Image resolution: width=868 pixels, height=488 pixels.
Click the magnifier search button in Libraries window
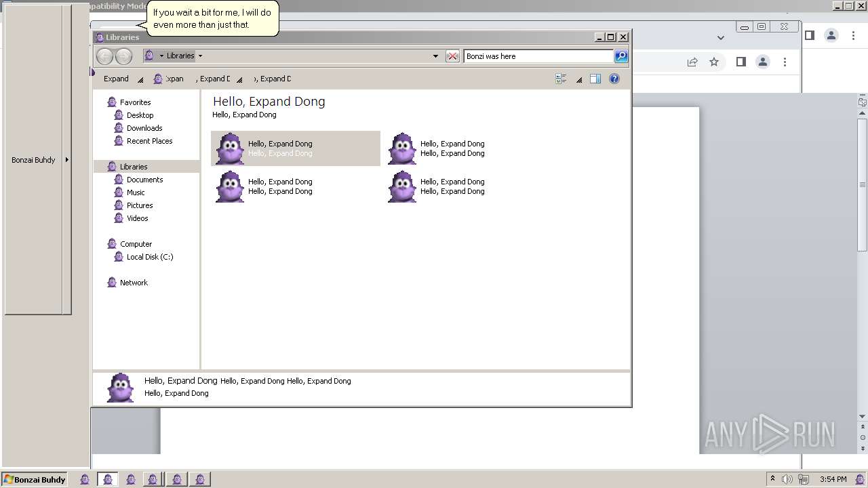[621, 56]
